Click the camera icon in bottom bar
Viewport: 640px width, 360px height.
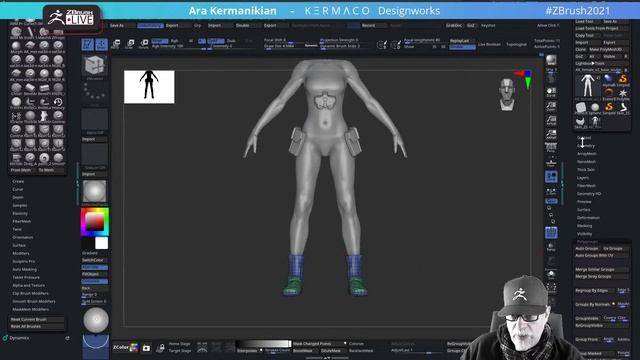tap(146, 348)
